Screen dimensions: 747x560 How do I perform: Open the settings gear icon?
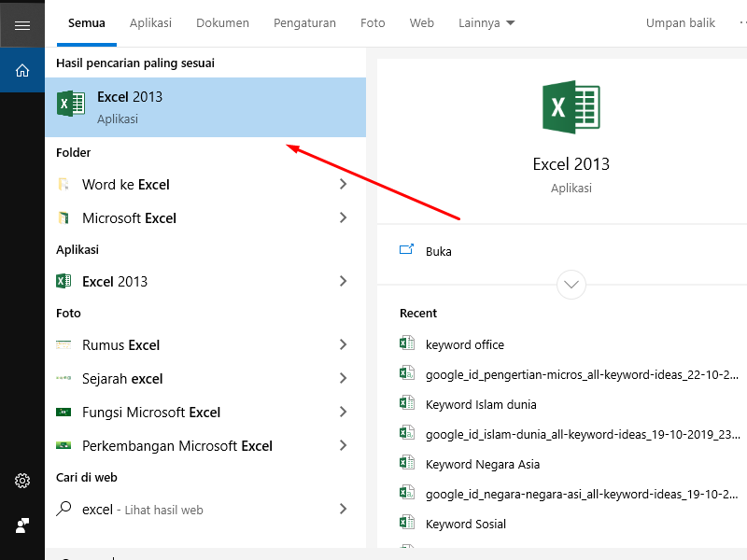21,481
